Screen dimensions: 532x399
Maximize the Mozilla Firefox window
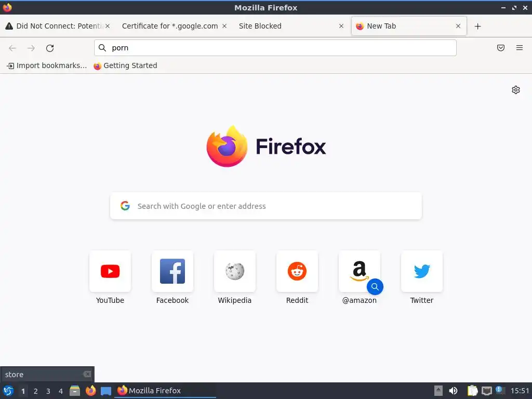click(x=514, y=7)
